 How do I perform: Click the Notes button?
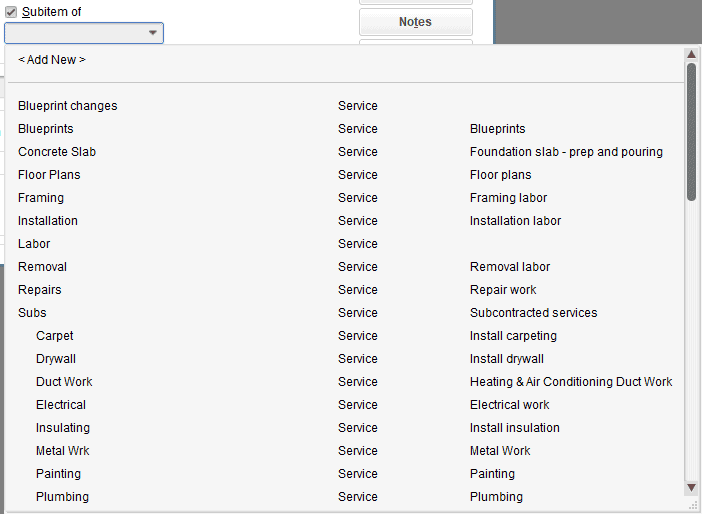[415, 22]
